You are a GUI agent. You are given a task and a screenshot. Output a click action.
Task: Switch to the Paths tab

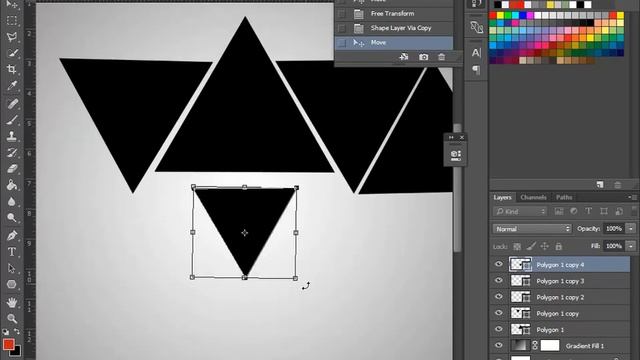pyautogui.click(x=564, y=198)
